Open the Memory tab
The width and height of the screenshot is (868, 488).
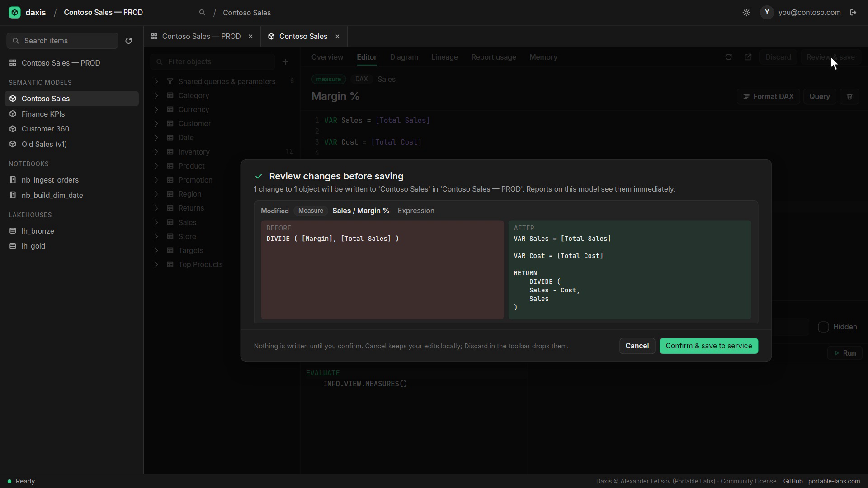point(543,57)
